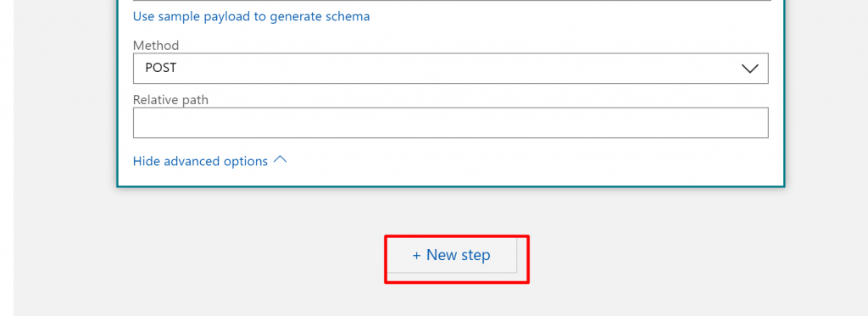Add a New step to the workflow
Screen dimensions: 868x316
(451, 255)
